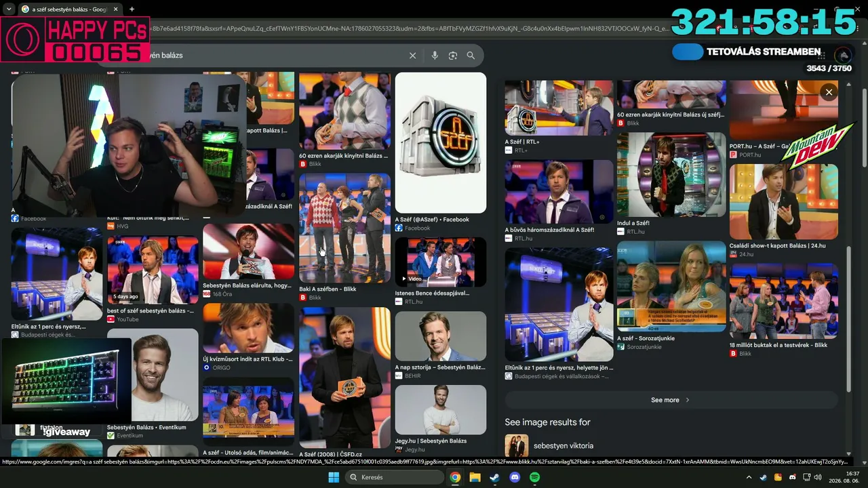Click the 'BEHIR' source label
The height and width of the screenshot is (488, 868).
[x=412, y=376]
